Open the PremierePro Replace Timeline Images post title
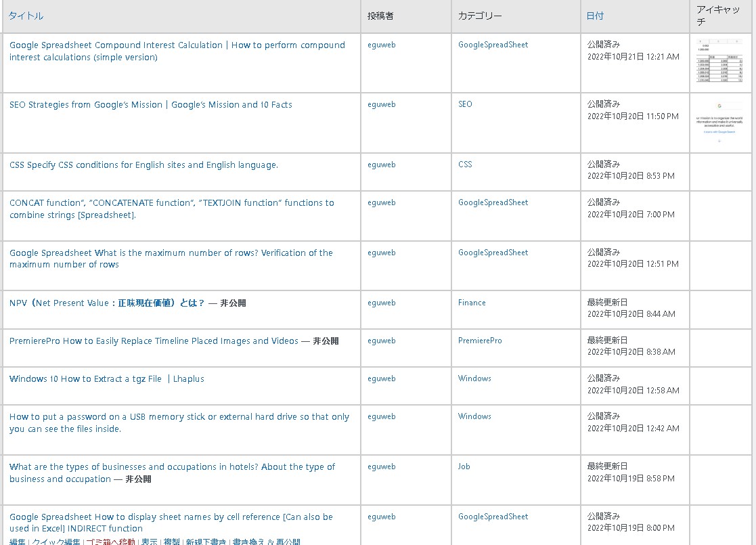756x545 pixels. click(x=154, y=341)
